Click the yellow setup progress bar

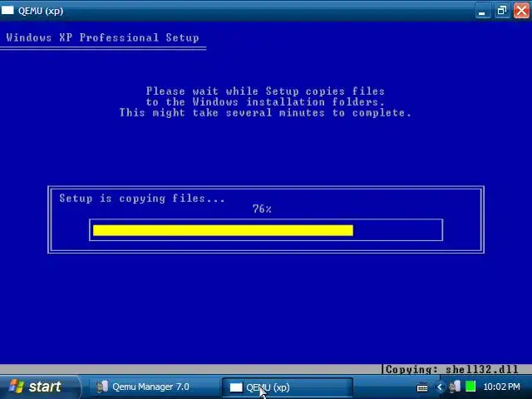tap(223, 230)
